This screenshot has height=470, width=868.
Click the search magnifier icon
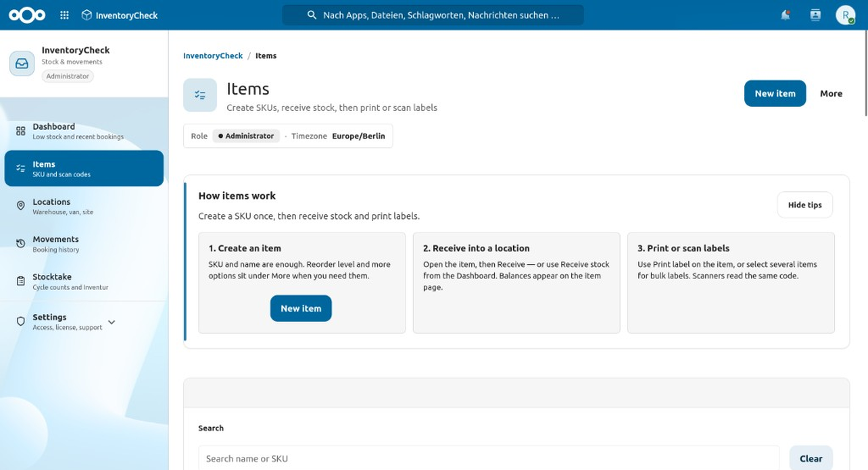pos(311,15)
